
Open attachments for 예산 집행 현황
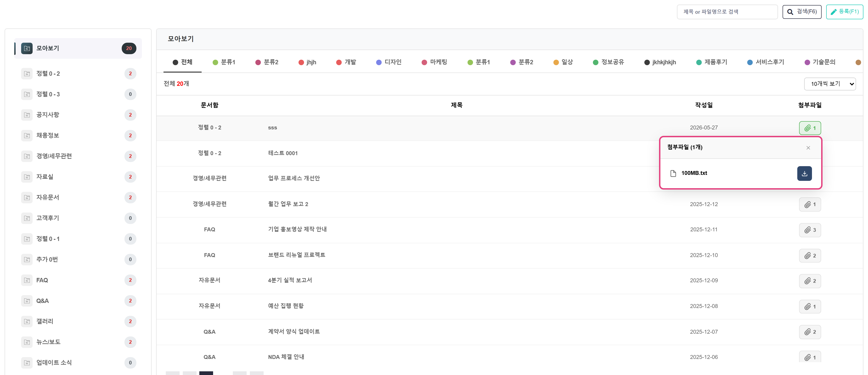810,306
